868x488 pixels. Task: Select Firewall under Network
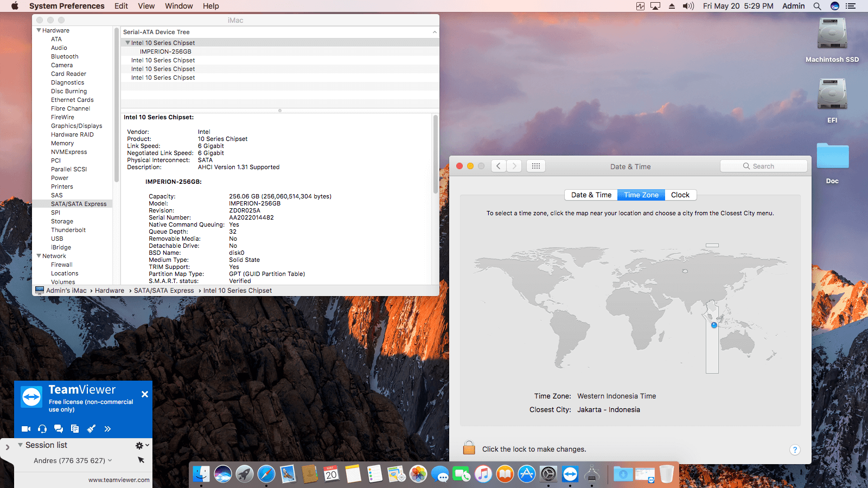[62, 265]
